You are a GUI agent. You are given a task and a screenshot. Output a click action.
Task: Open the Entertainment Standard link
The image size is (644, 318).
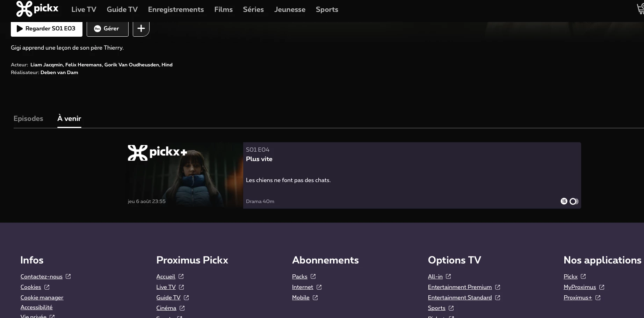(460, 297)
